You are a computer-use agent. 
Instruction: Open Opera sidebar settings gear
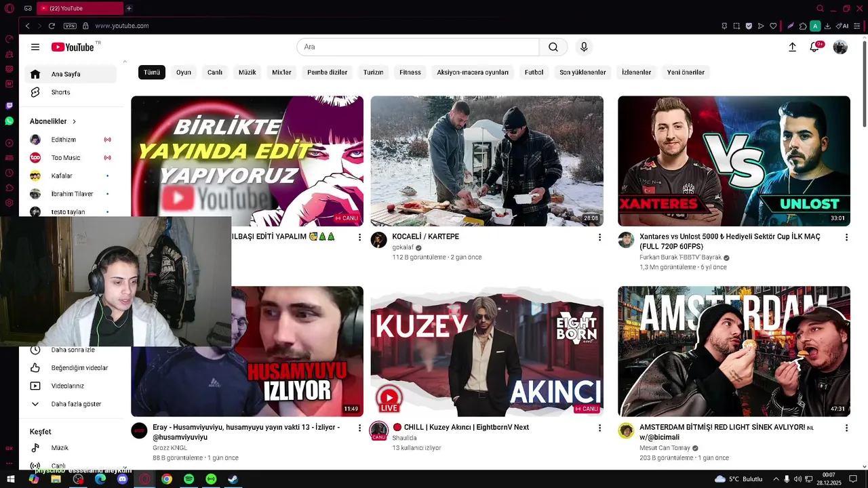tap(9, 203)
